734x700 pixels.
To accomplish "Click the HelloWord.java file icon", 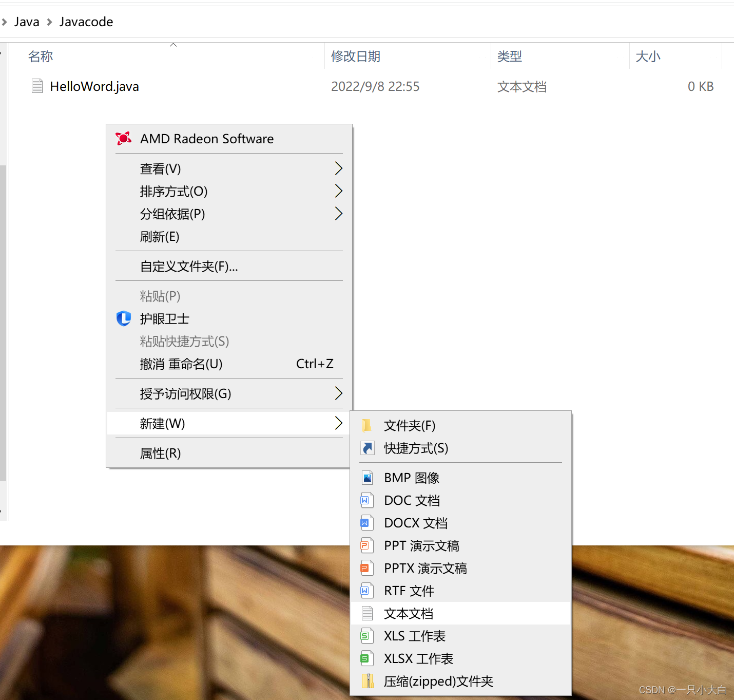I will (x=36, y=86).
